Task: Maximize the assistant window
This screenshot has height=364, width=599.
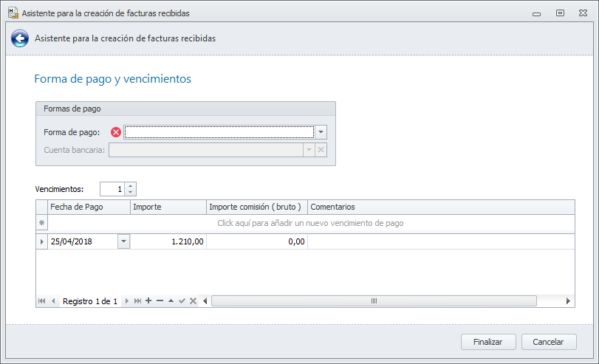Action: [560, 13]
